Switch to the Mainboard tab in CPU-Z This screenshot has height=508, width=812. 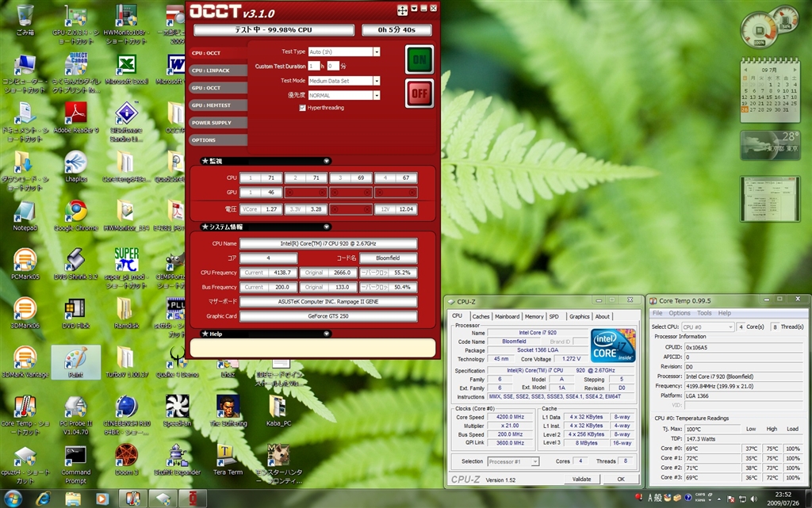(507, 316)
